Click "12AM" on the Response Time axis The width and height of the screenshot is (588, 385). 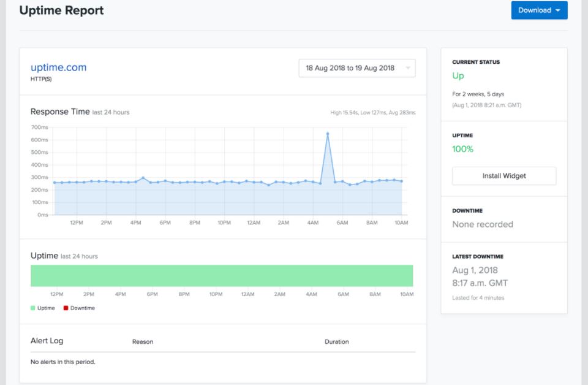pyautogui.click(x=254, y=223)
